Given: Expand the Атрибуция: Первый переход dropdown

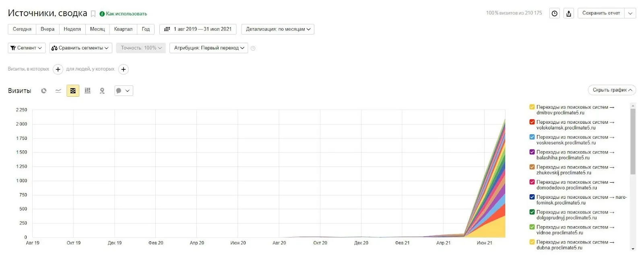Looking at the screenshot, I should pos(208,48).
